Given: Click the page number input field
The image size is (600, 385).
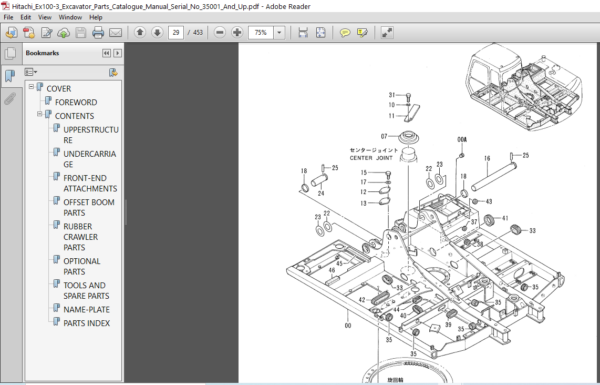Looking at the screenshot, I should [x=176, y=33].
